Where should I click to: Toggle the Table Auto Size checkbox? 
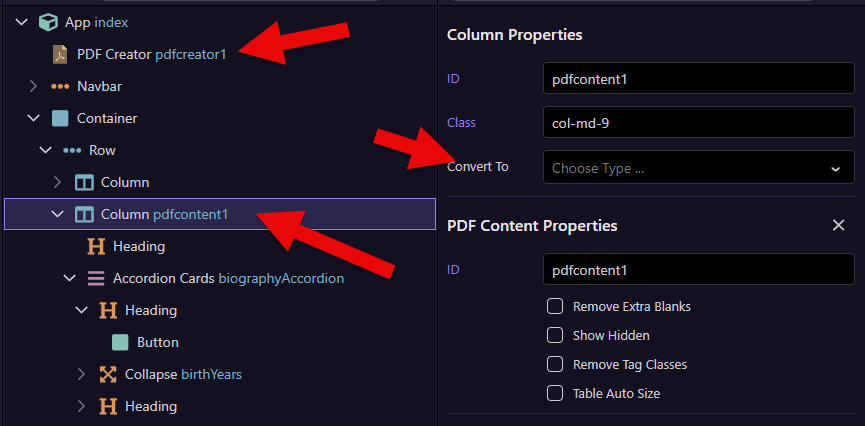pos(554,393)
